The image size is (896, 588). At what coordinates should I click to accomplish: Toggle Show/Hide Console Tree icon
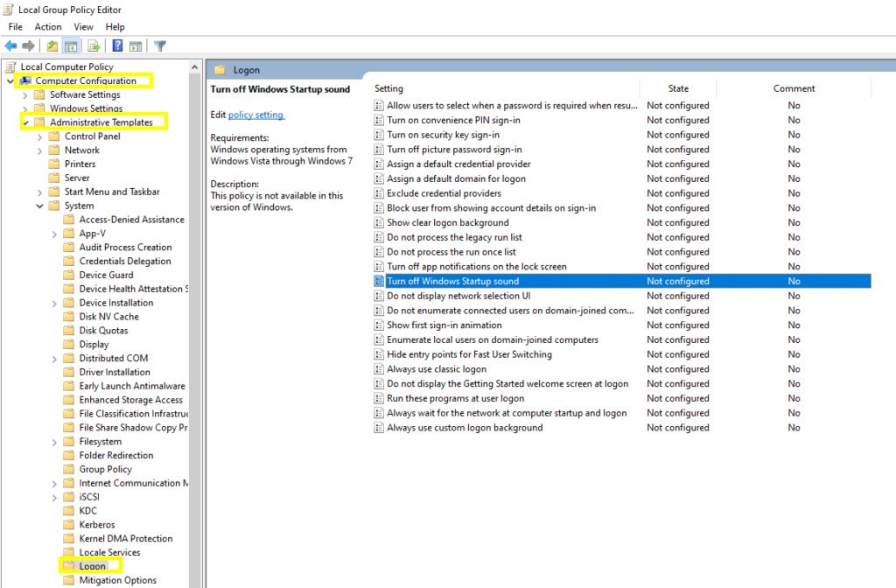[x=71, y=45]
